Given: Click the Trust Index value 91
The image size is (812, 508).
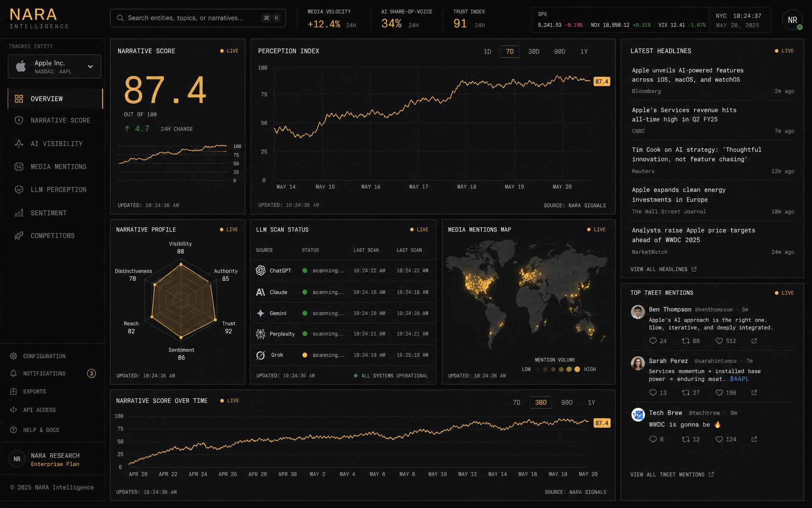Looking at the screenshot, I should click(x=460, y=24).
